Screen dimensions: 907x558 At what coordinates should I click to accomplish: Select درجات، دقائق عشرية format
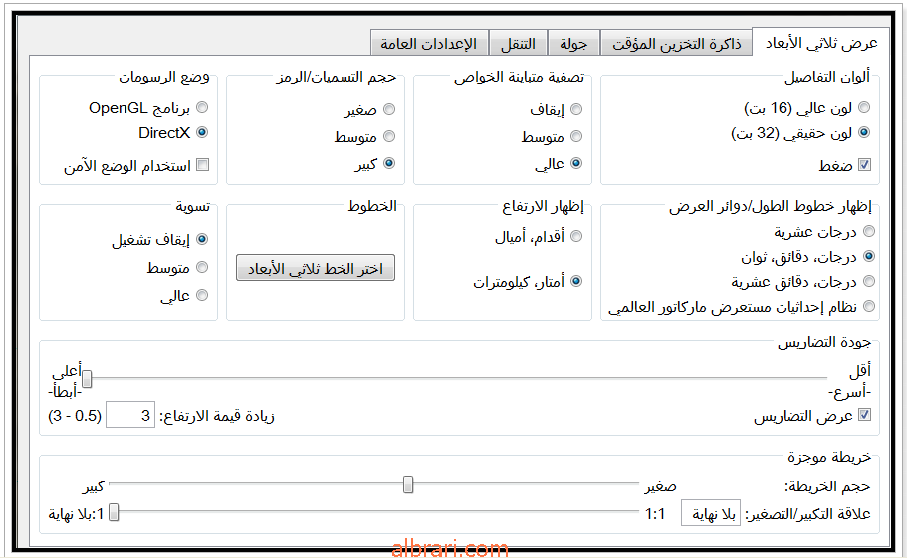click(x=869, y=282)
